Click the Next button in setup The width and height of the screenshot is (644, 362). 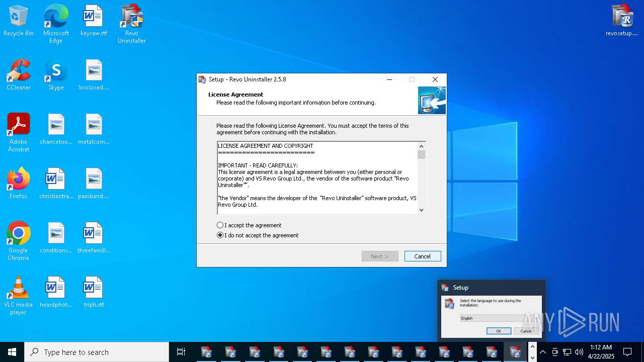[x=380, y=256]
